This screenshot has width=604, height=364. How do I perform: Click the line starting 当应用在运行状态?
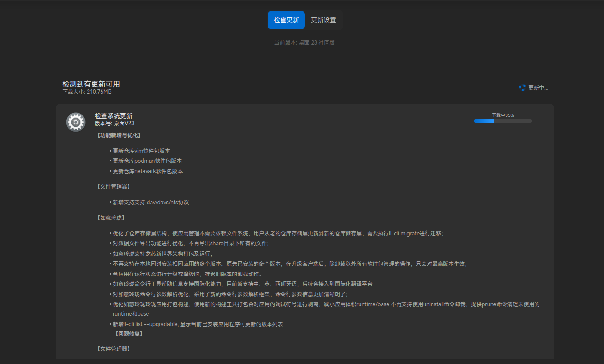(188, 274)
